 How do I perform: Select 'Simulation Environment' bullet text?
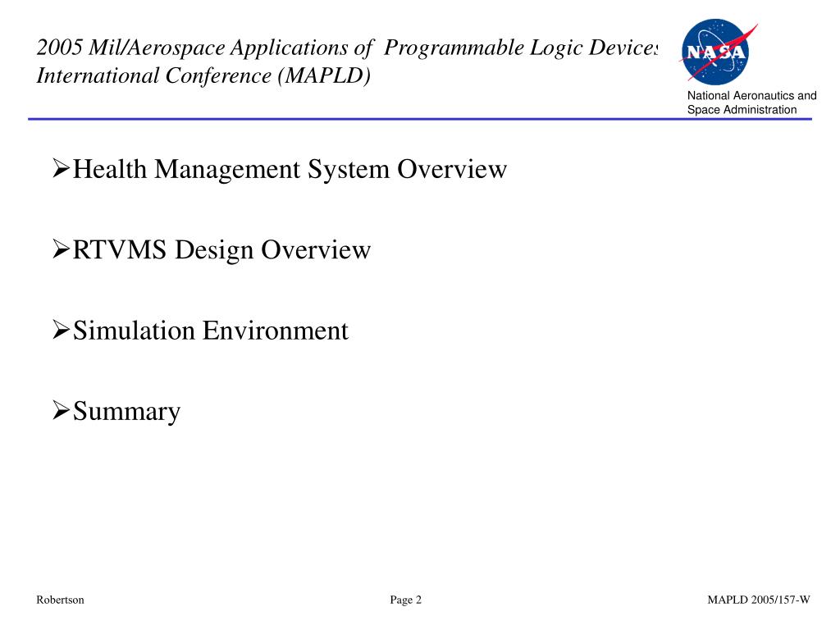211,330
